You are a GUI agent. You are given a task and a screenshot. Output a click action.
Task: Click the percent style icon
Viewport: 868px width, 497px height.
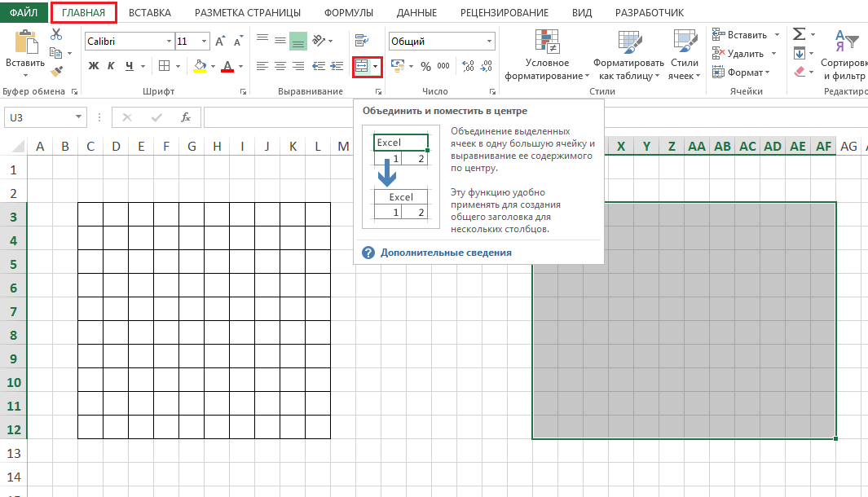point(425,66)
